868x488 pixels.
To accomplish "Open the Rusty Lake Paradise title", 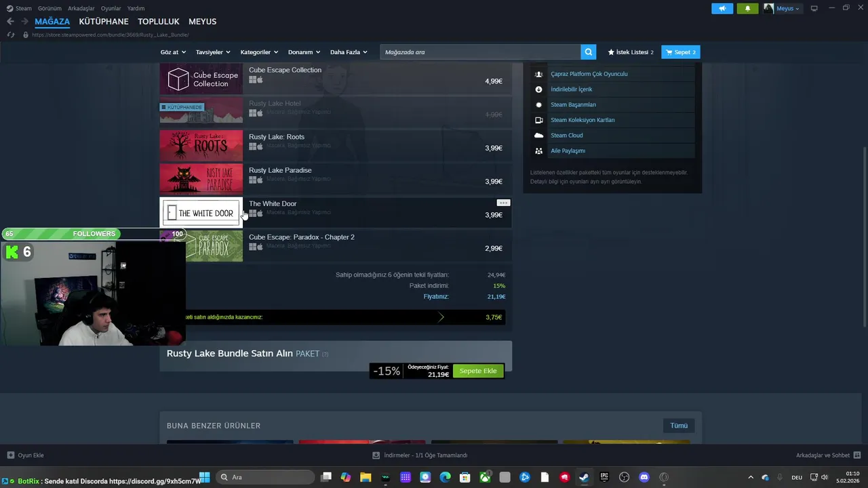I will (280, 170).
